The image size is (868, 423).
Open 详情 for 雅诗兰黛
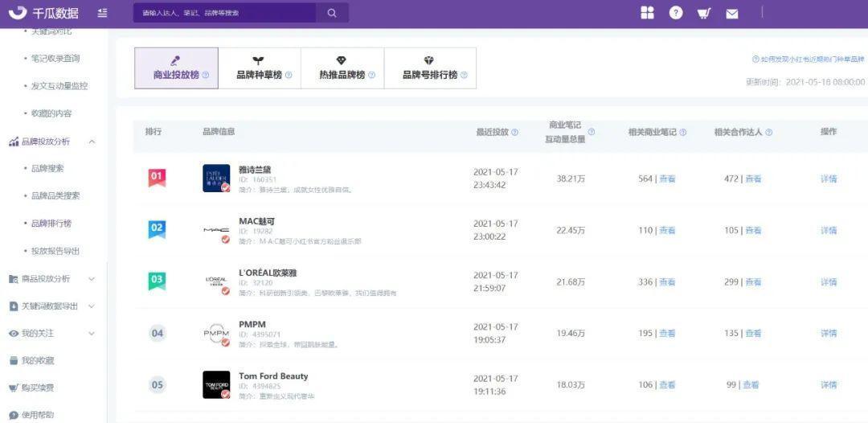(x=829, y=179)
